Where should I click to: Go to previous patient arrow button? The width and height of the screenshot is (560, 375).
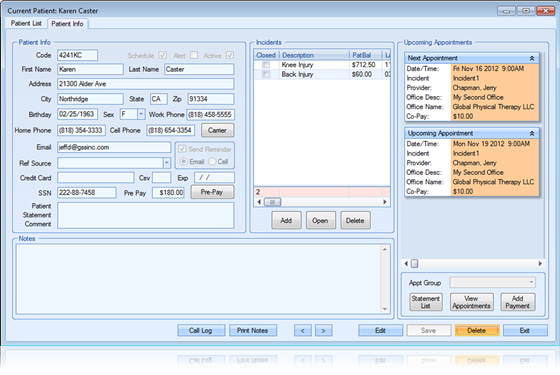point(303,330)
